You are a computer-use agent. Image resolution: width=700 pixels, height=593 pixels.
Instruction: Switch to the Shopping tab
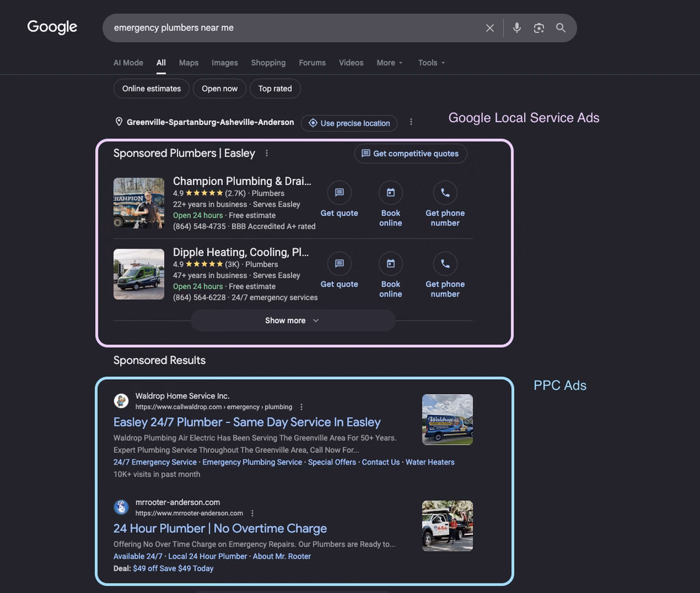[268, 63]
